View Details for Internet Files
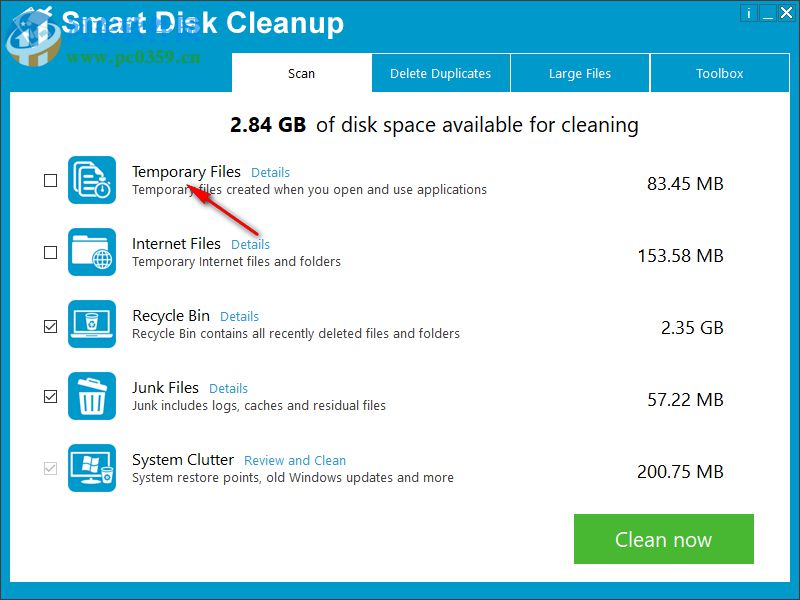The height and width of the screenshot is (600, 800). coord(250,244)
